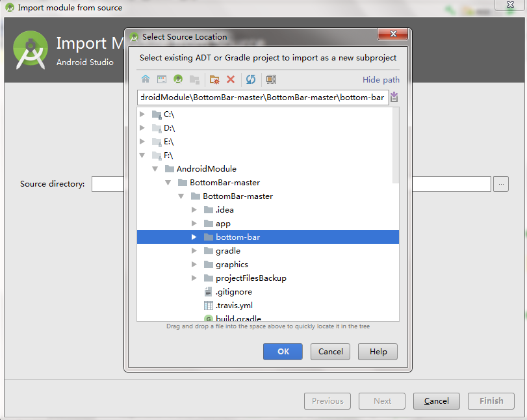Screen dimensions: 527x420
Task: Confirm selection with OK button
Action: 283,351
